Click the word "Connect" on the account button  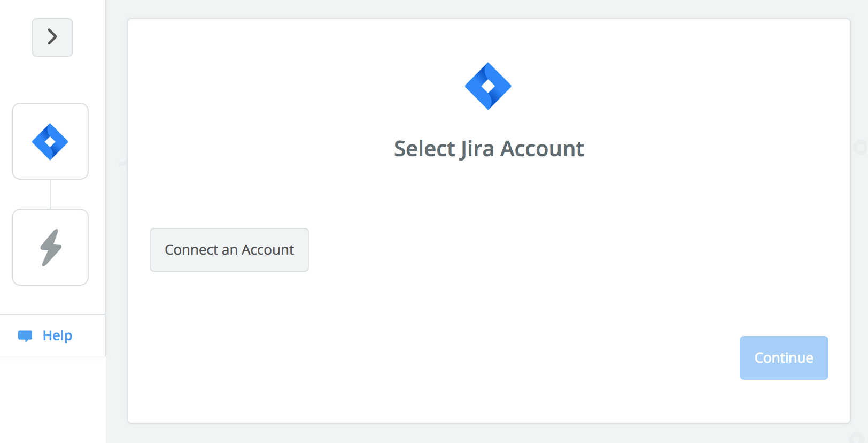click(191, 250)
